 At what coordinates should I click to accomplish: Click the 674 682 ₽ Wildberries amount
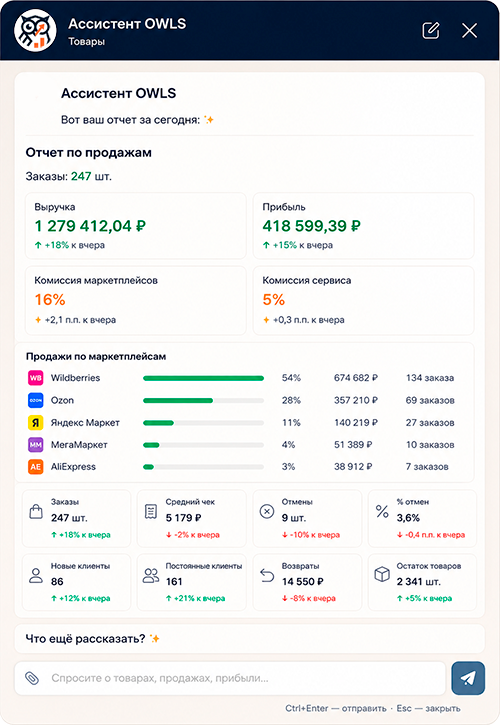click(x=356, y=378)
